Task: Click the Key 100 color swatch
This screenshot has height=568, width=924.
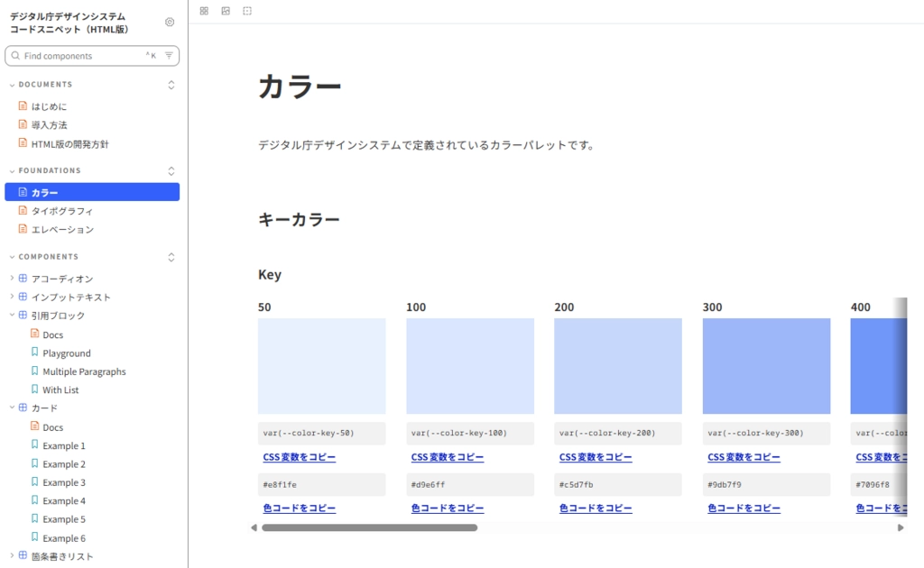Action: tap(470, 366)
